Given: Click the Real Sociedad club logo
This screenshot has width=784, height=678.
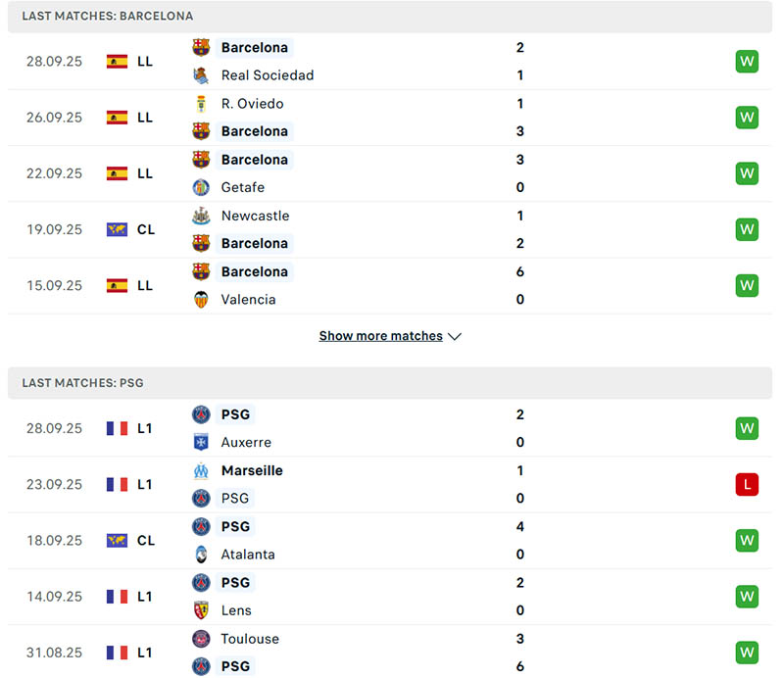Looking at the screenshot, I should pos(200,74).
